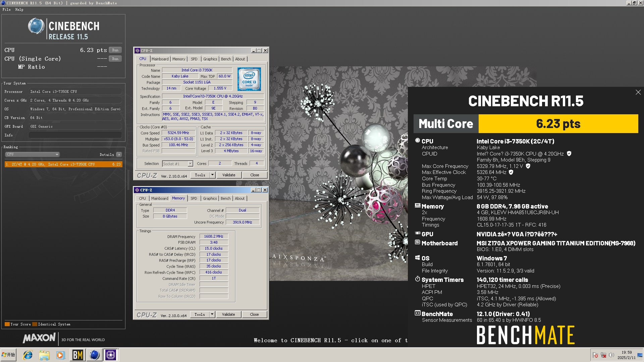Open About tab in upper CPU-Z window
Screen dimensions: 644x362
click(240, 59)
